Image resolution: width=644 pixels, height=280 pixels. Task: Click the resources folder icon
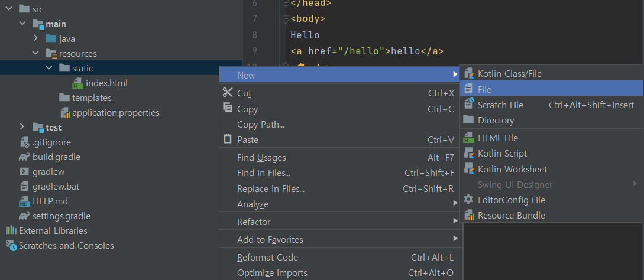tap(51, 53)
